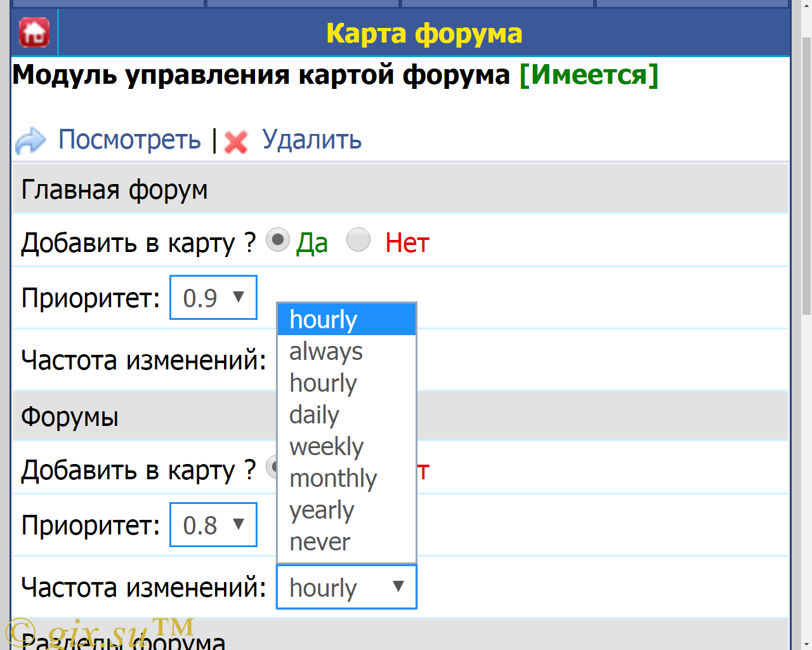Choose never from frequency list
The height and width of the screenshot is (650, 812).
pyautogui.click(x=346, y=541)
